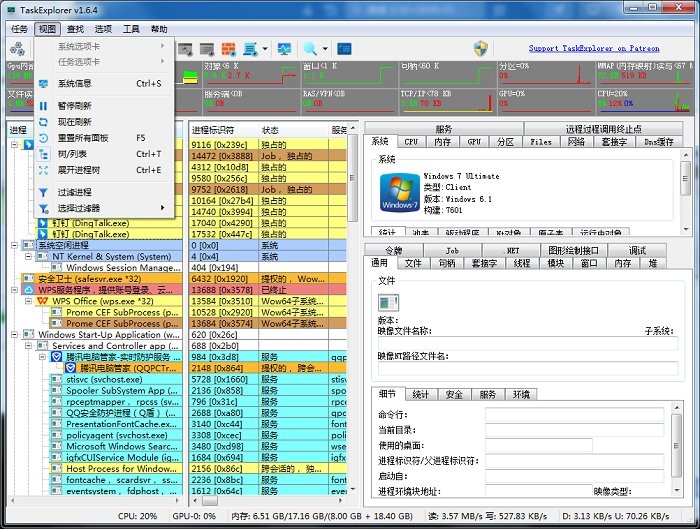Open the system monitor toolbar icon
Screen dimensions: 700x529
tap(284, 49)
